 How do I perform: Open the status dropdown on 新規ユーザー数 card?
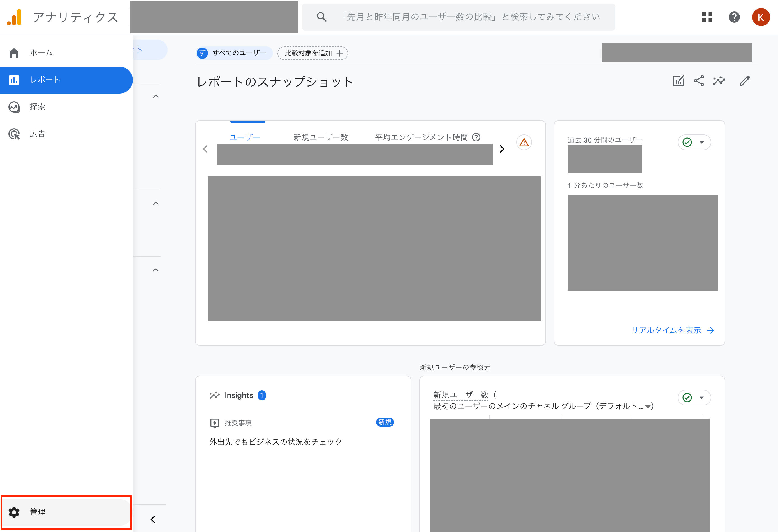(694, 397)
